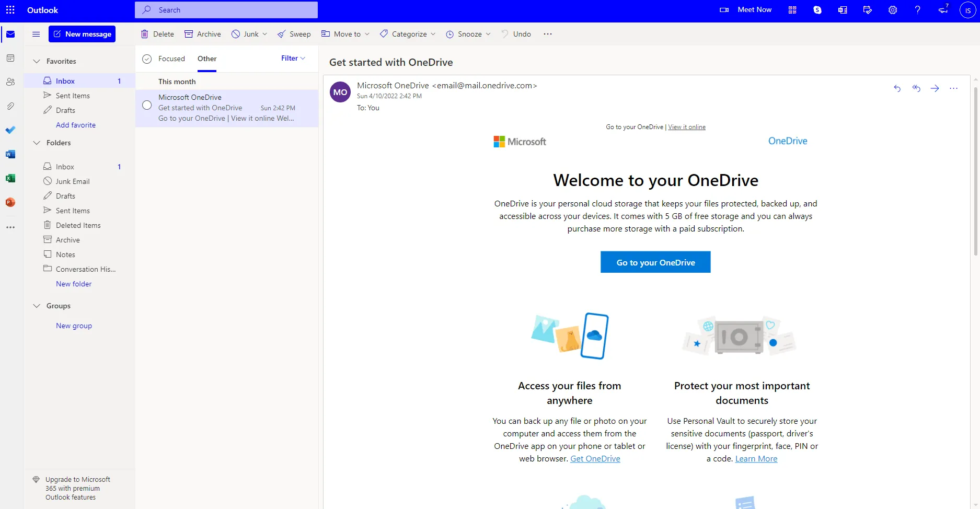The image size is (980, 509).
Task: Expand the Junk dropdown arrow
Action: pos(264,34)
